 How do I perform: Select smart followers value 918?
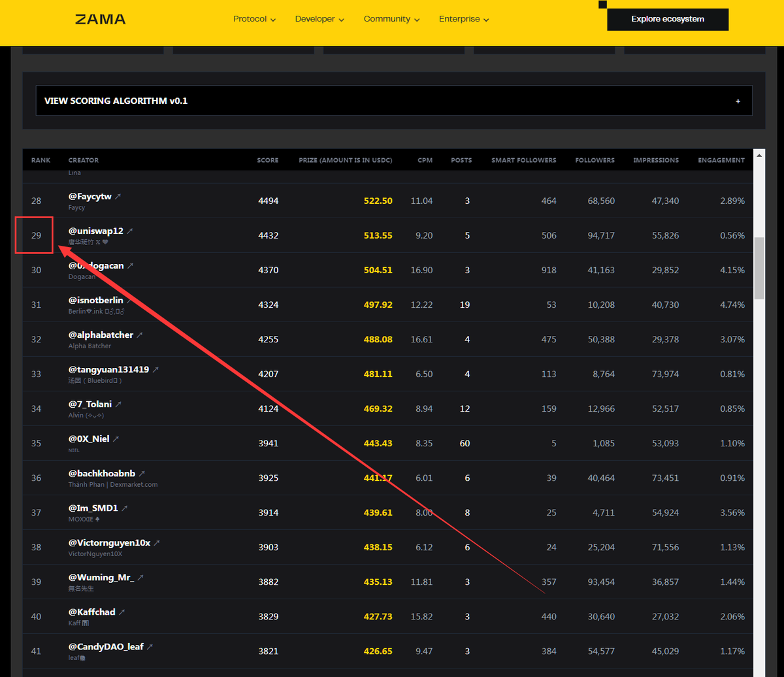(549, 270)
